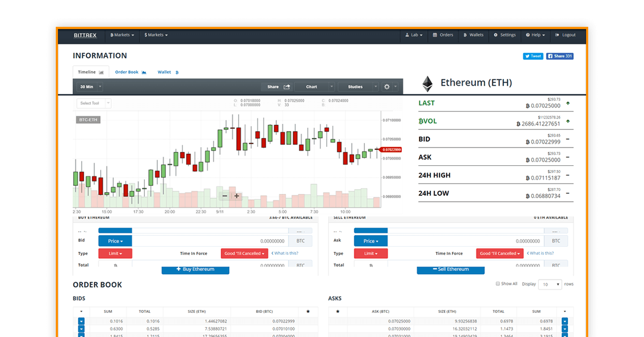Click bid price 0.07010100 cell
This screenshot has width=644, height=337.
tap(284, 329)
